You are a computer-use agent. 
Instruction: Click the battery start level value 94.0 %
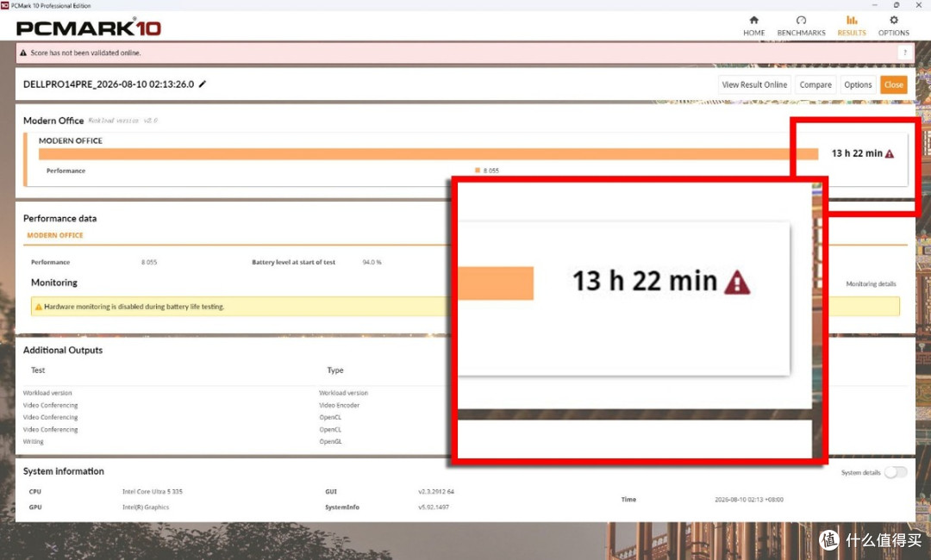pyautogui.click(x=372, y=262)
